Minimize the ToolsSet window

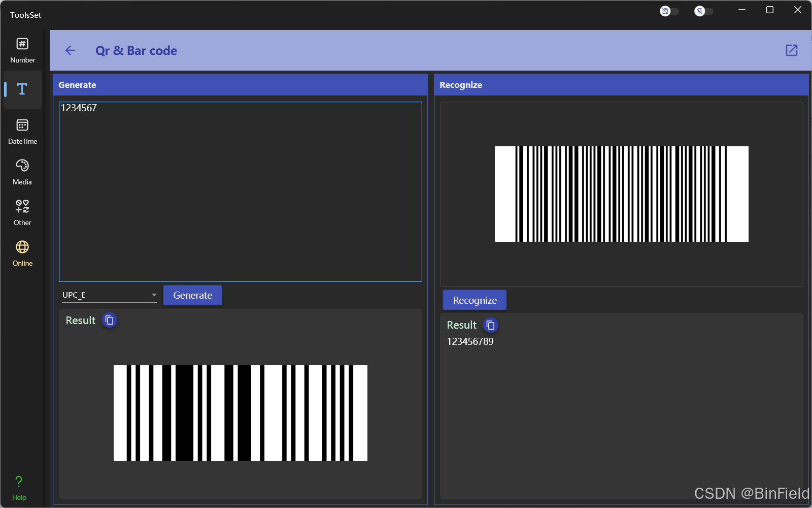click(x=742, y=10)
